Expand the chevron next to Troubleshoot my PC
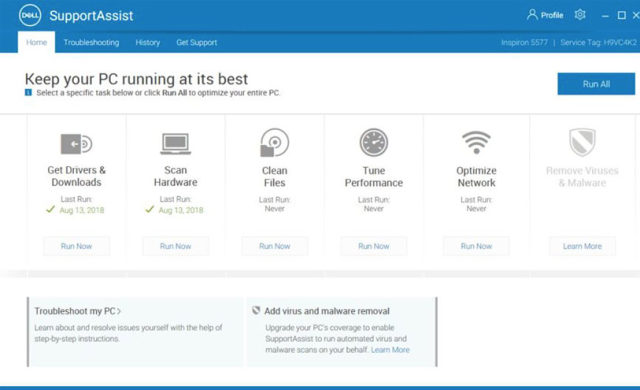640x390 pixels. (119, 311)
